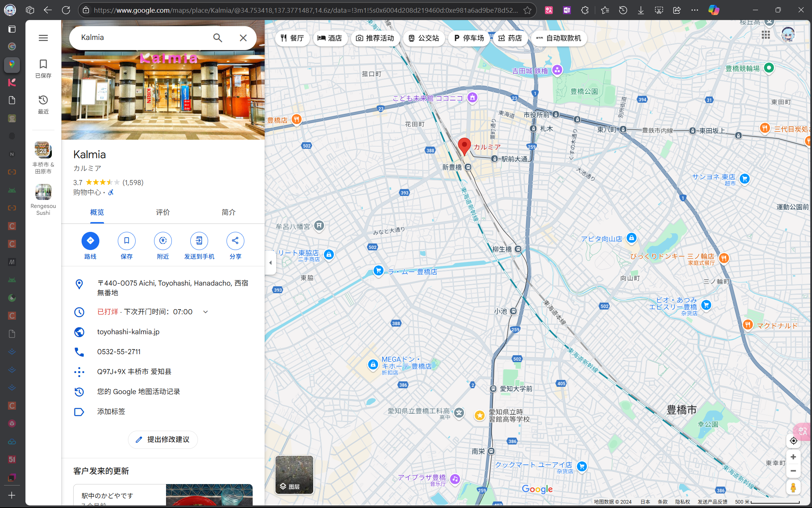Filter map by Restaurants (餐厅) chip

click(x=292, y=38)
